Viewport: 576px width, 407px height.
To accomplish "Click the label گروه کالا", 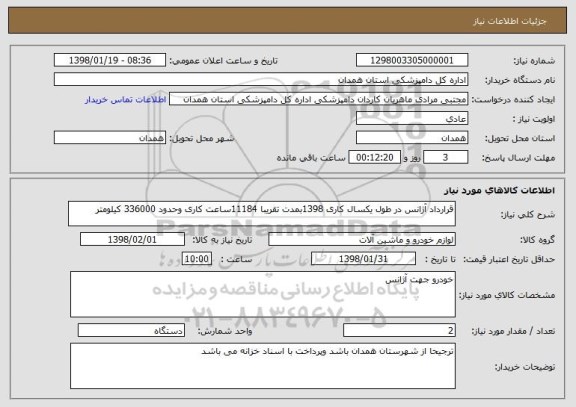I will [x=537, y=240].
